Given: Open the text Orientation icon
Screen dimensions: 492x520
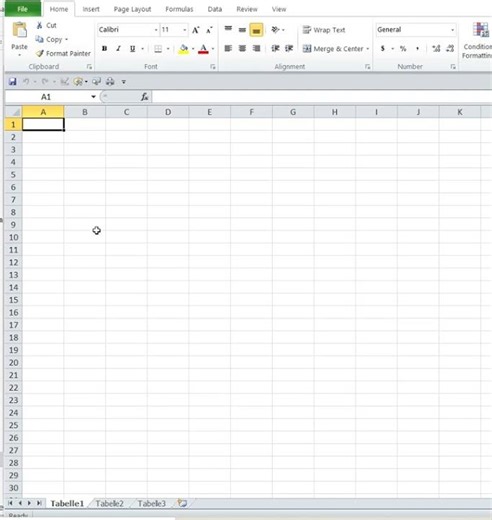Looking at the screenshot, I should coord(275,30).
